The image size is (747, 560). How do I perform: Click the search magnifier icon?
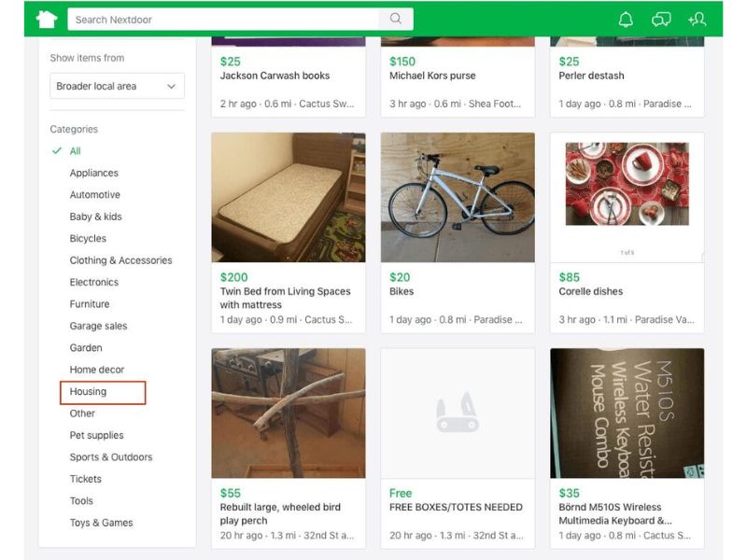(x=395, y=19)
